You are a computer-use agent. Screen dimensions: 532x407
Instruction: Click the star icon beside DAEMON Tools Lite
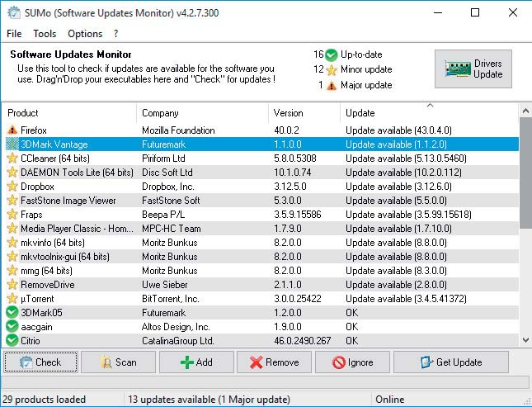pos(12,173)
